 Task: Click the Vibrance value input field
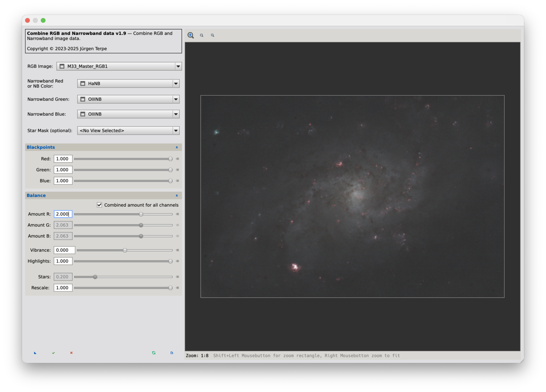tap(64, 250)
